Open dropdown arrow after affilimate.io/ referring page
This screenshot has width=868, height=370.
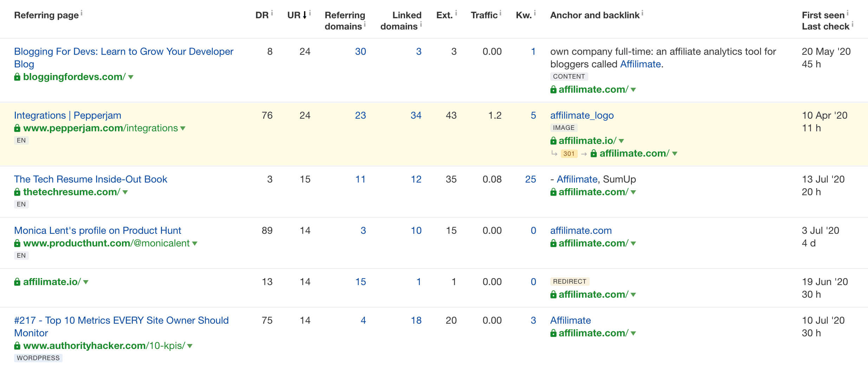[86, 282]
